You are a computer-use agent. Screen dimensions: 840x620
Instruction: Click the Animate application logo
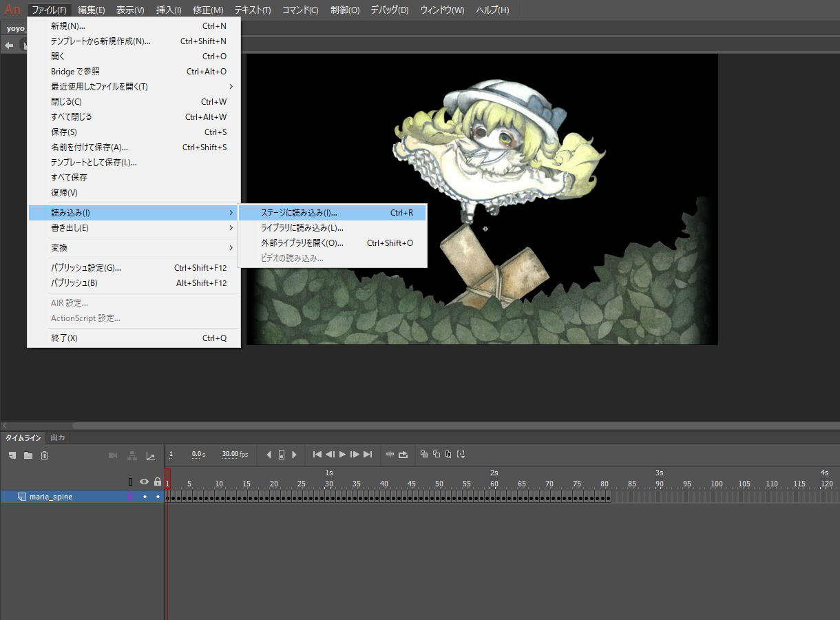pyautogui.click(x=12, y=10)
